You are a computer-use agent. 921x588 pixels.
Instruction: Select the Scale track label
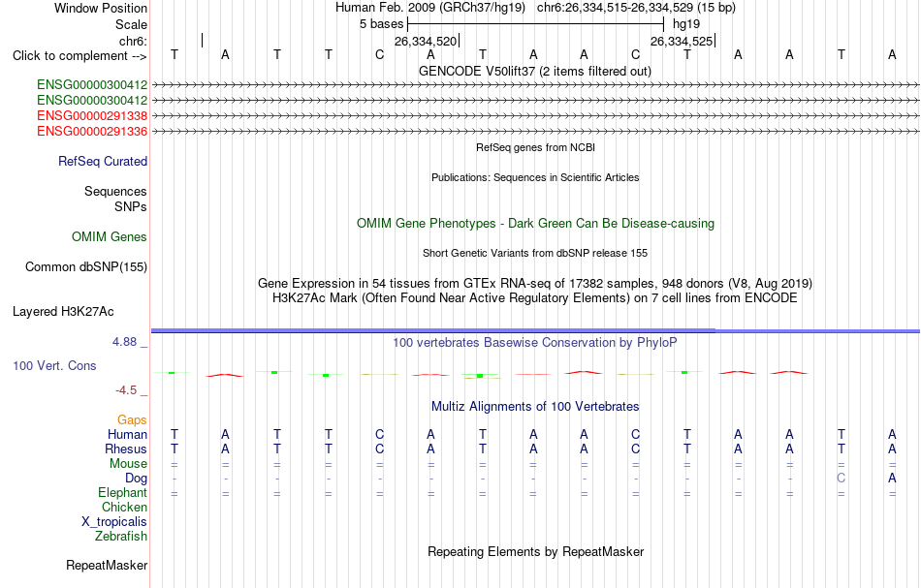pos(131,24)
